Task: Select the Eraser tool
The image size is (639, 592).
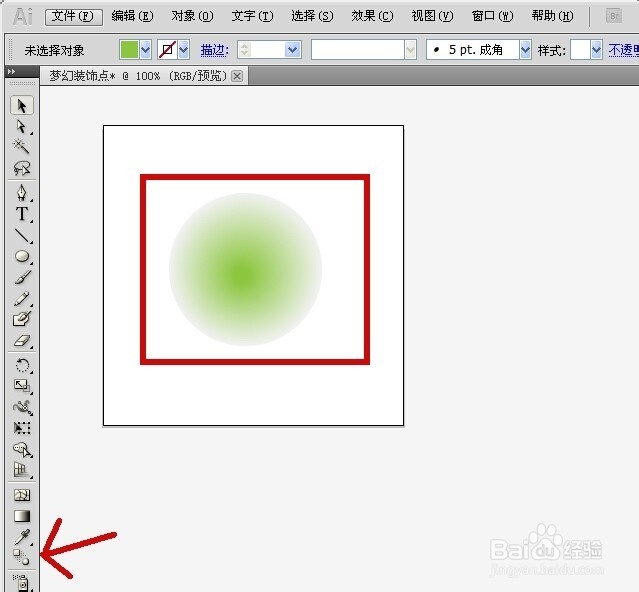Action: (22, 340)
